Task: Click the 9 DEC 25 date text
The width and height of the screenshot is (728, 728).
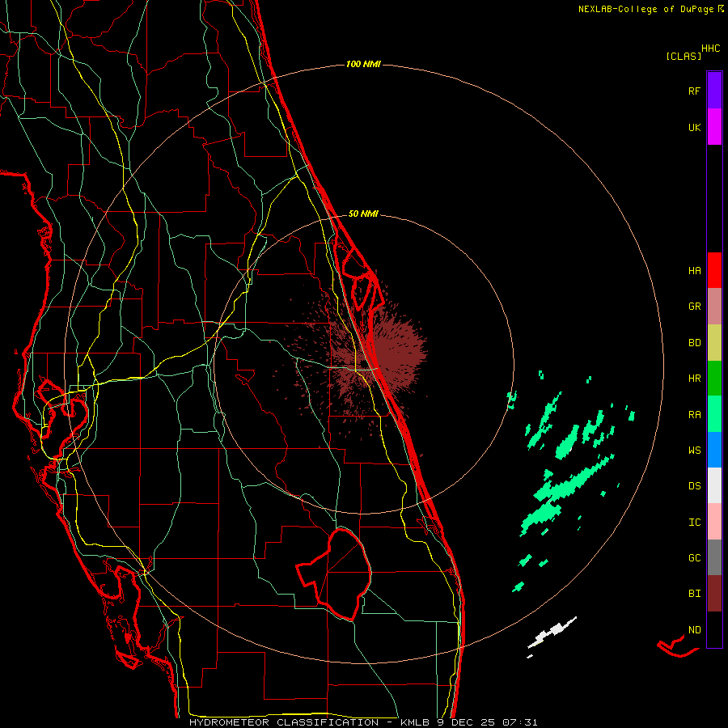Action: tap(467, 722)
